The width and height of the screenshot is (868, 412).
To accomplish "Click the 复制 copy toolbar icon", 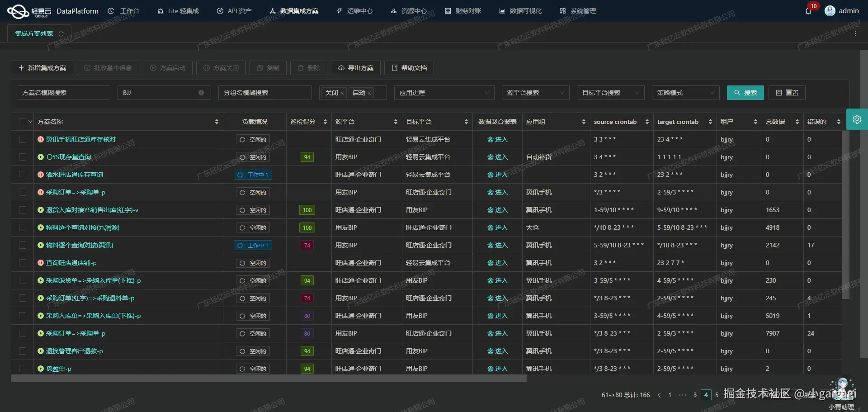I will [x=268, y=68].
